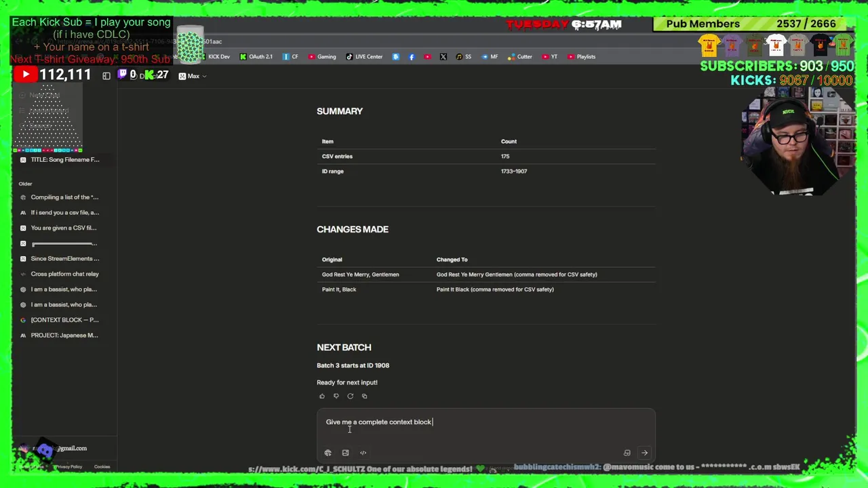The image size is (868, 488).
Task: Open blue bookmark icon after LIVE Center
Action: pos(396,57)
